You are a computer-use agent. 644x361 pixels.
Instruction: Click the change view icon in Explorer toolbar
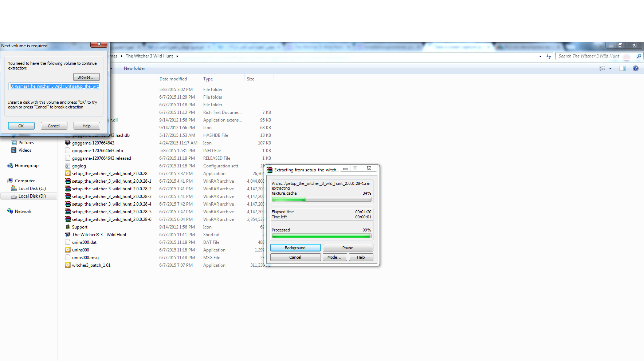click(x=602, y=68)
